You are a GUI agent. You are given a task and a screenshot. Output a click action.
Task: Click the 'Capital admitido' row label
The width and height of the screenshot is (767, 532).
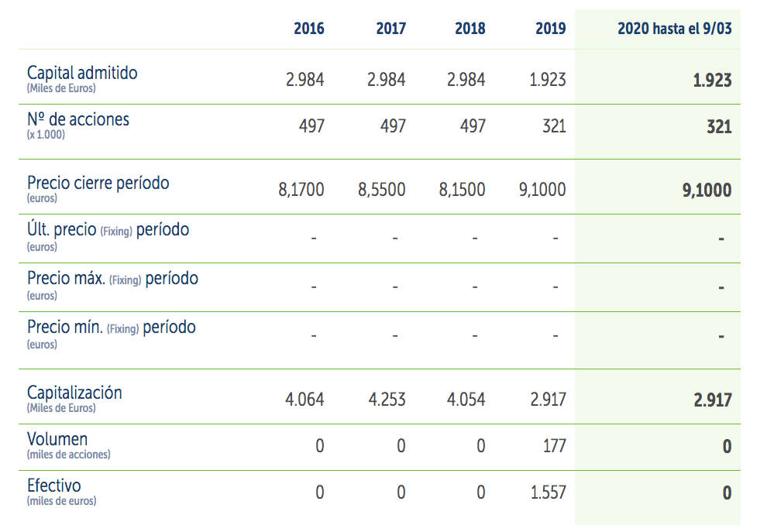click(82, 73)
